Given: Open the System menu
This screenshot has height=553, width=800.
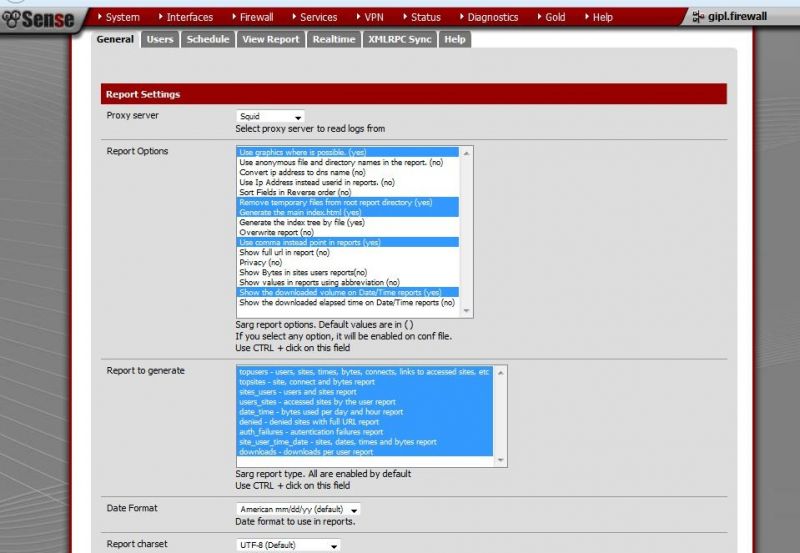Looking at the screenshot, I should 118,17.
